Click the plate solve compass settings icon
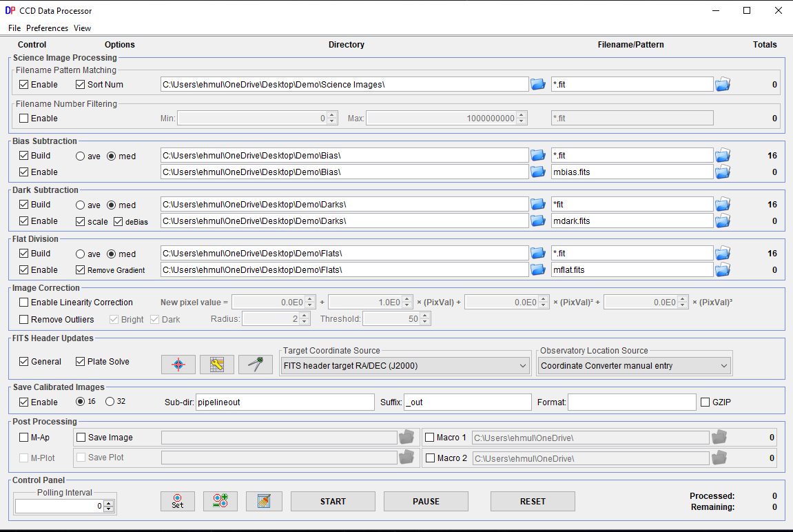 (x=256, y=365)
